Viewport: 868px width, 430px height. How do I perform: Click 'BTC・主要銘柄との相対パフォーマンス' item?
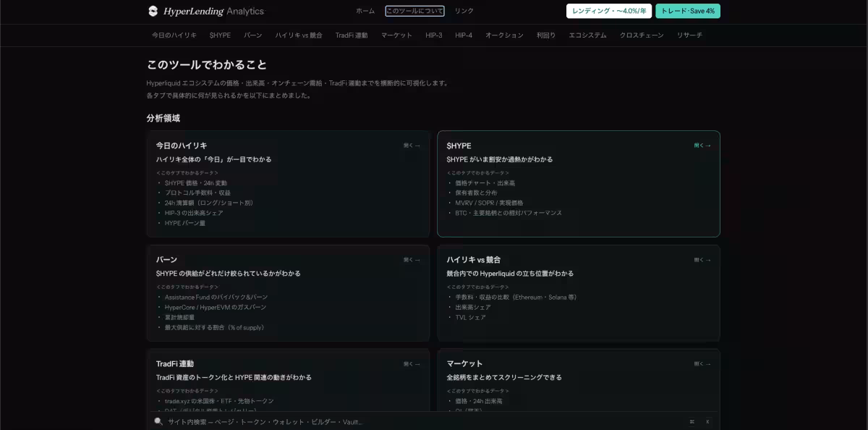(x=509, y=214)
